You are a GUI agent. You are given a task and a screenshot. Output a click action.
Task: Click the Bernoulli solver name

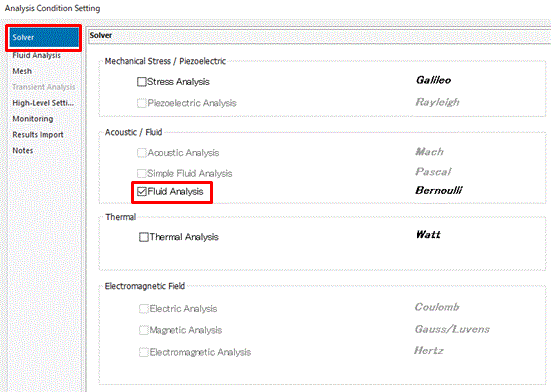(439, 190)
